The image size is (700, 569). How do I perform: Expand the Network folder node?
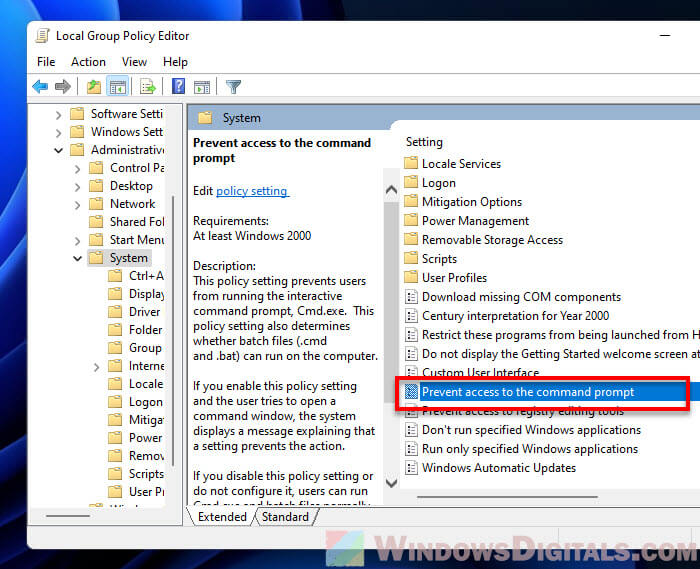click(x=78, y=204)
